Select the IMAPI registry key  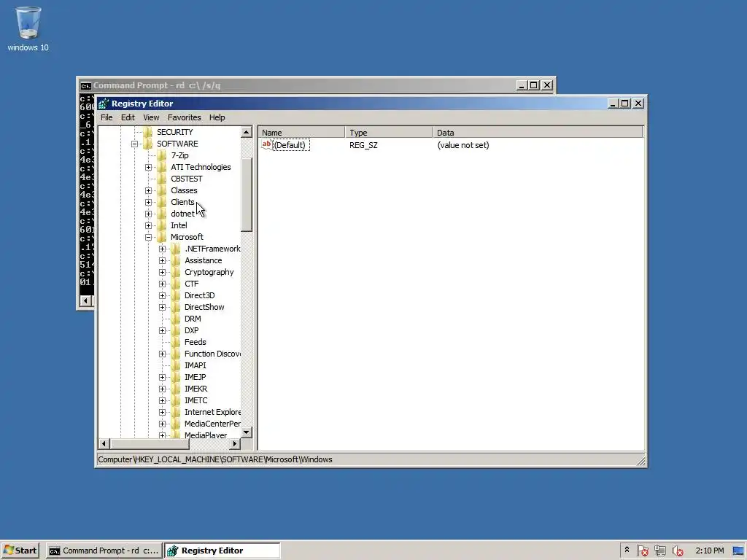(196, 365)
